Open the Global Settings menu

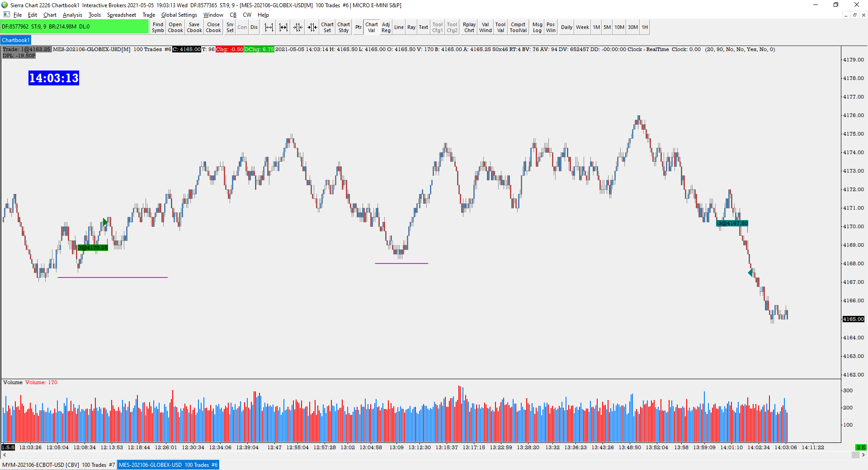179,15
